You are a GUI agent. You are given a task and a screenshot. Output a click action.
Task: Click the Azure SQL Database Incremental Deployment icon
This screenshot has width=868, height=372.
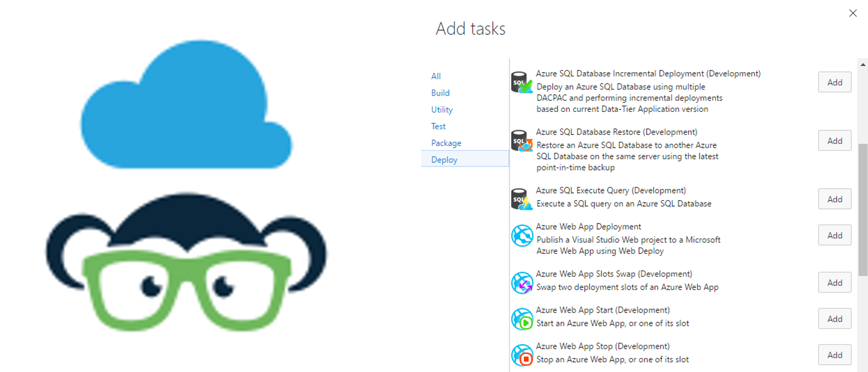click(x=522, y=82)
